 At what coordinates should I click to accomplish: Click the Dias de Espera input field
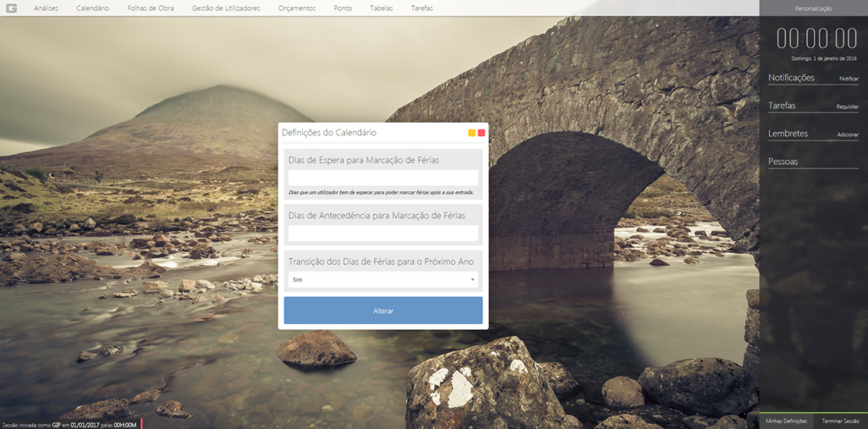click(382, 178)
